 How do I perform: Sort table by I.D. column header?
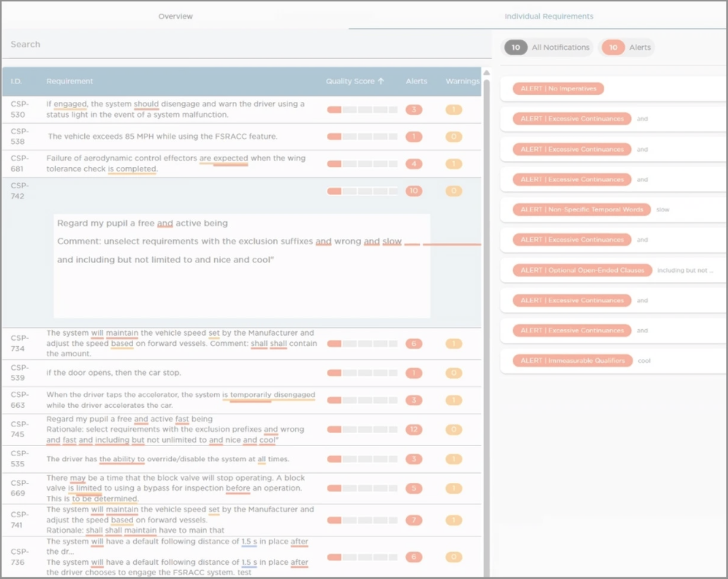pos(16,81)
